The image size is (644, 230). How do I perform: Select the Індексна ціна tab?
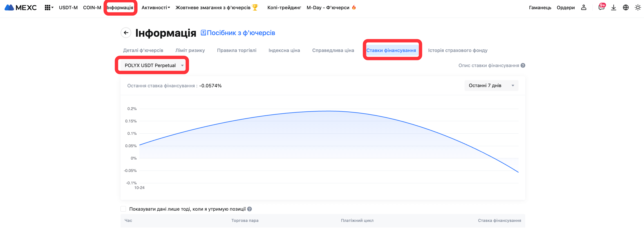(x=284, y=50)
